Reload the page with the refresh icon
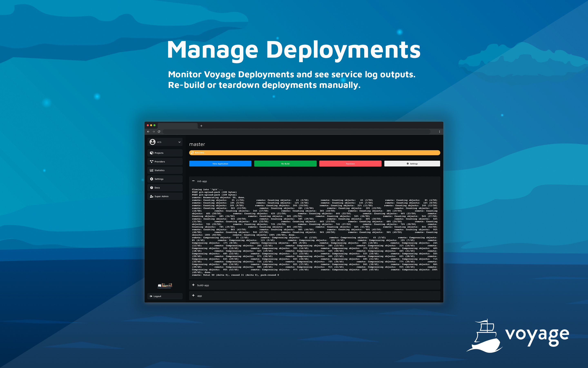This screenshot has height=368, width=588. 159,132
